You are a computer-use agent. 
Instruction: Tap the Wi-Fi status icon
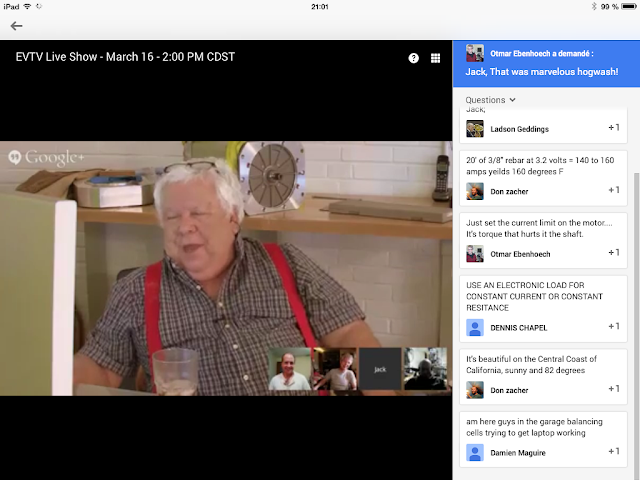click(x=27, y=7)
